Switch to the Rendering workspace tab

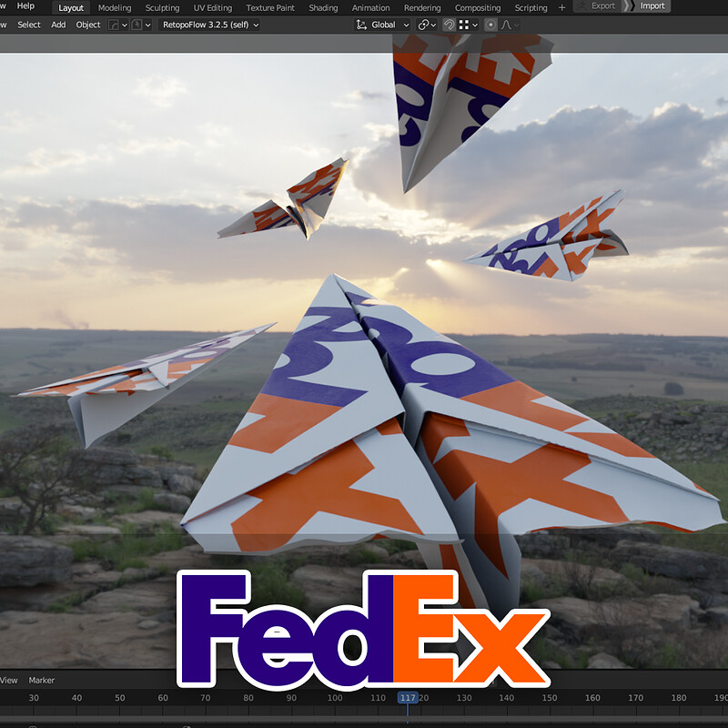point(422,8)
